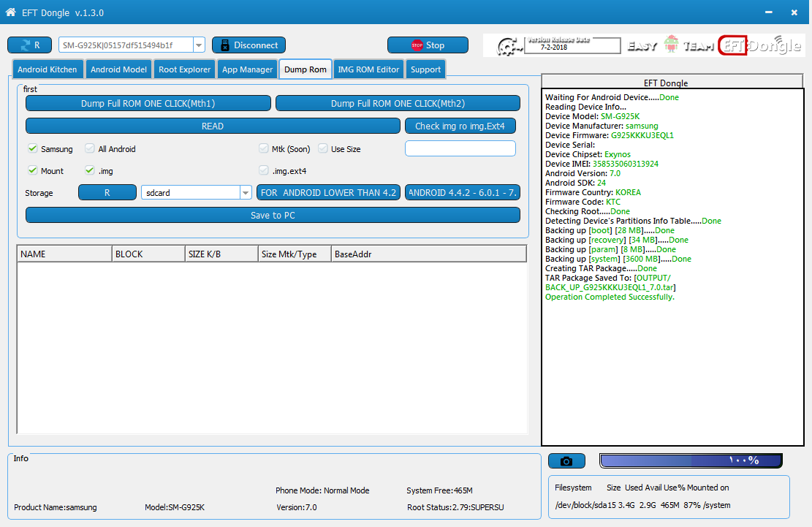
Task: Open the Android Model tab
Action: [118, 69]
